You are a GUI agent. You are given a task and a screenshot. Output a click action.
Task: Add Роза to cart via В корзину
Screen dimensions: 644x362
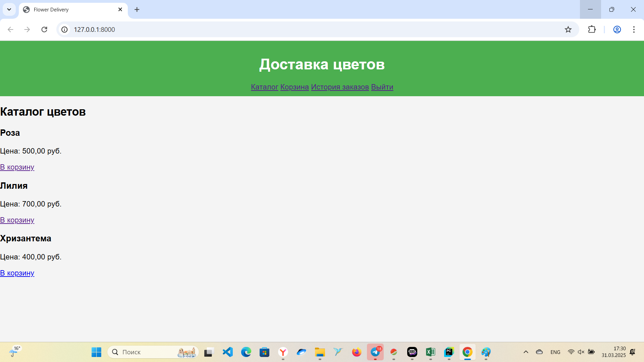tap(17, 167)
